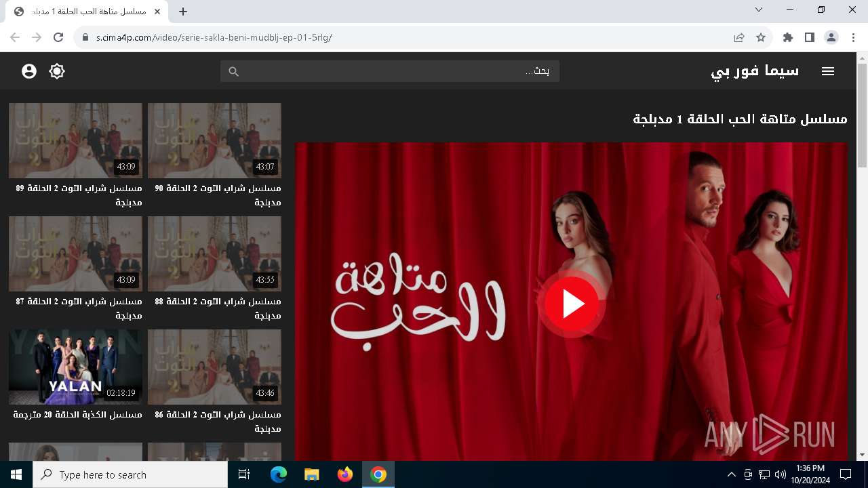Open the hamburger menu beside site logo
The height and width of the screenshot is (488, 868).
pos(827,71)
